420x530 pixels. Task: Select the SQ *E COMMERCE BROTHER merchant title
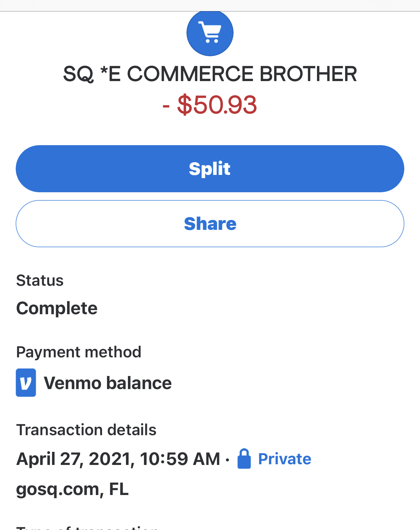tap(210, 74)
